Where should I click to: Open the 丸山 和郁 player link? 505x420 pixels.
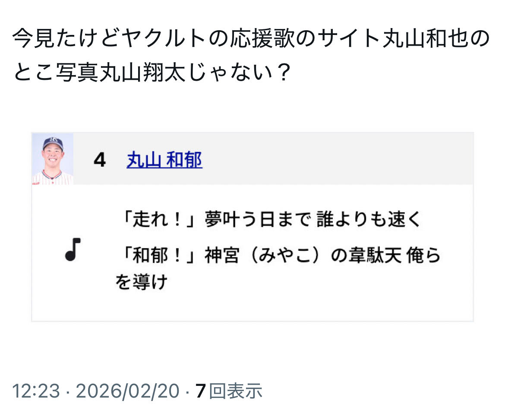[x=164, y=161]
